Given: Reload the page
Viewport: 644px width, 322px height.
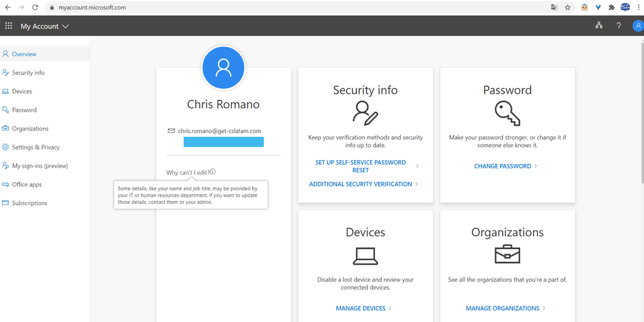Looking at the screenshot, I should [x=35, y=7].
